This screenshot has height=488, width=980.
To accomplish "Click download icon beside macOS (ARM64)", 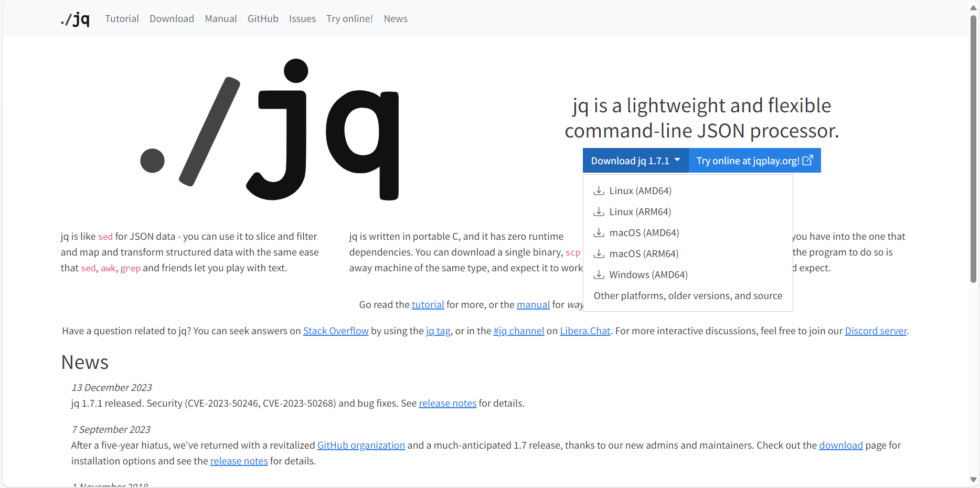I will click(599, 253).
